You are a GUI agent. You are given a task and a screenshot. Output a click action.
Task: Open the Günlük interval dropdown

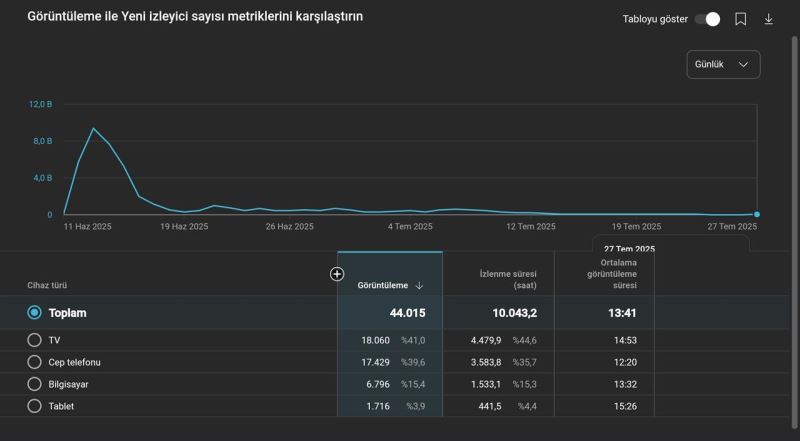[x=724, y=64]
